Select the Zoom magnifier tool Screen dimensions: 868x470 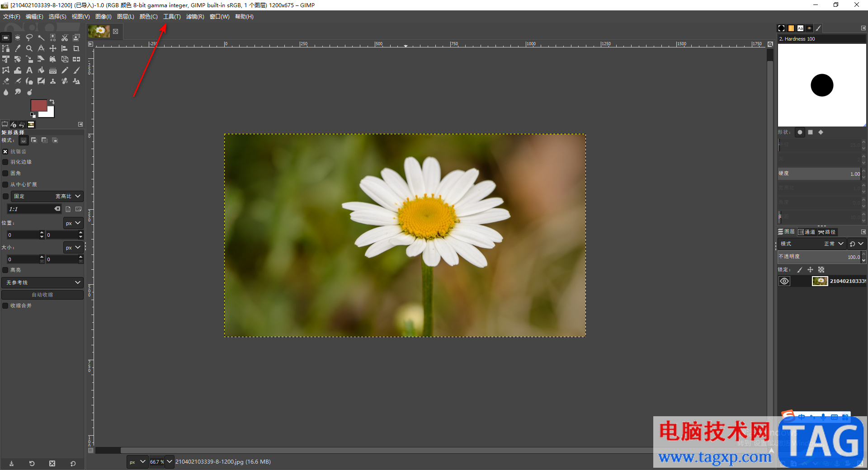tap(29, 48)
